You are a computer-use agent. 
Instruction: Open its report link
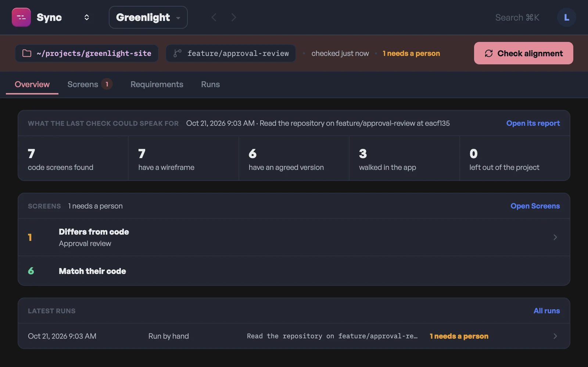[533, 123]
